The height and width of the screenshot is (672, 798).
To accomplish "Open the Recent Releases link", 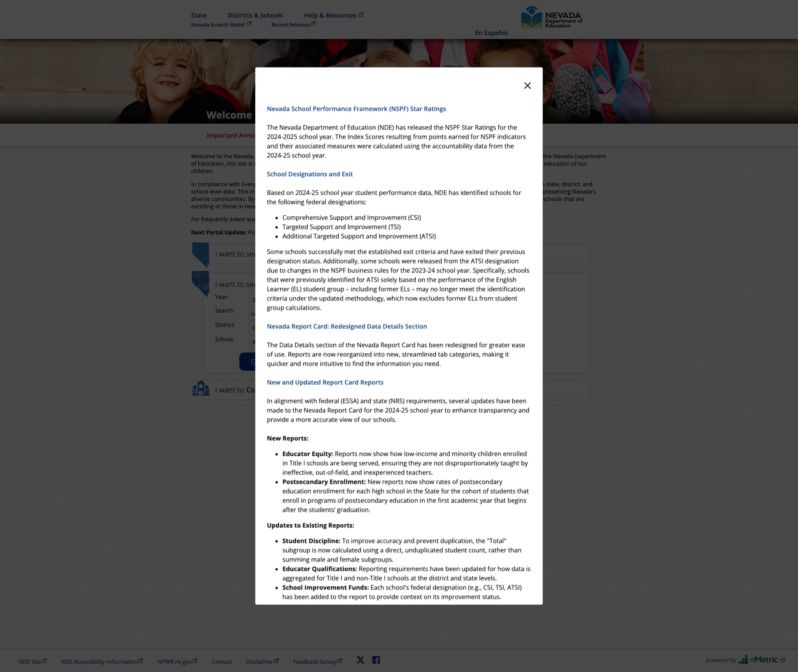I will (290, 25).
